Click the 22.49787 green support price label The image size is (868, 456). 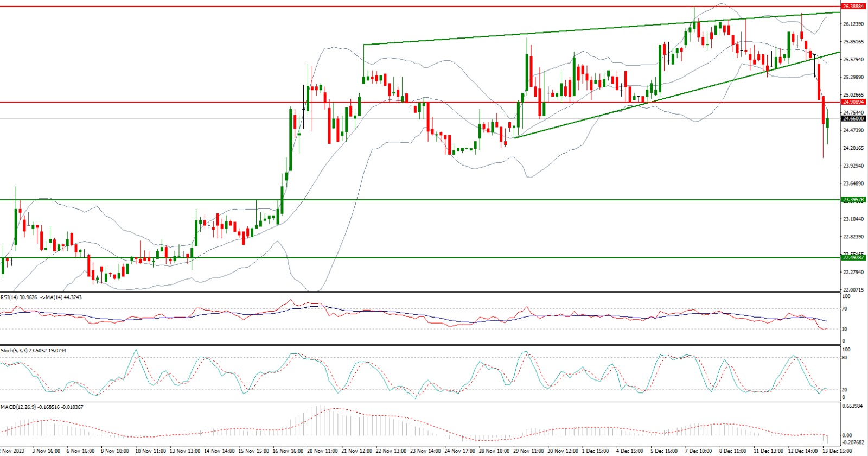853,258
